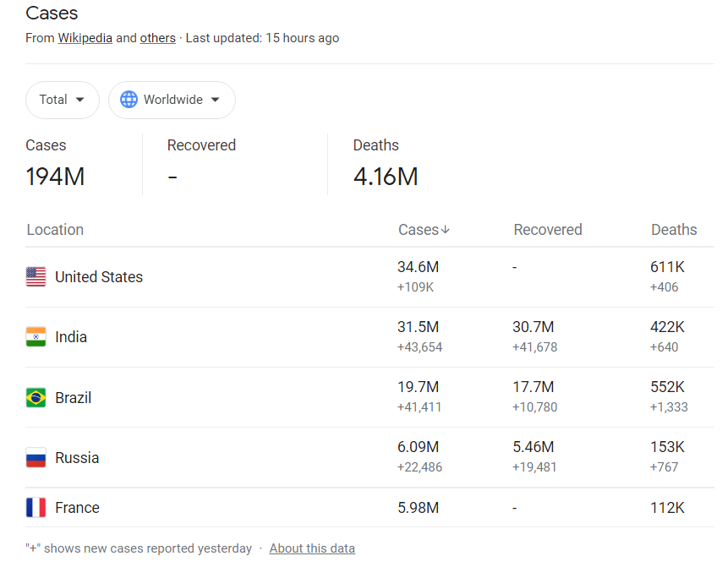
Task: Select the India row name
Action: (x=71, y=337)
